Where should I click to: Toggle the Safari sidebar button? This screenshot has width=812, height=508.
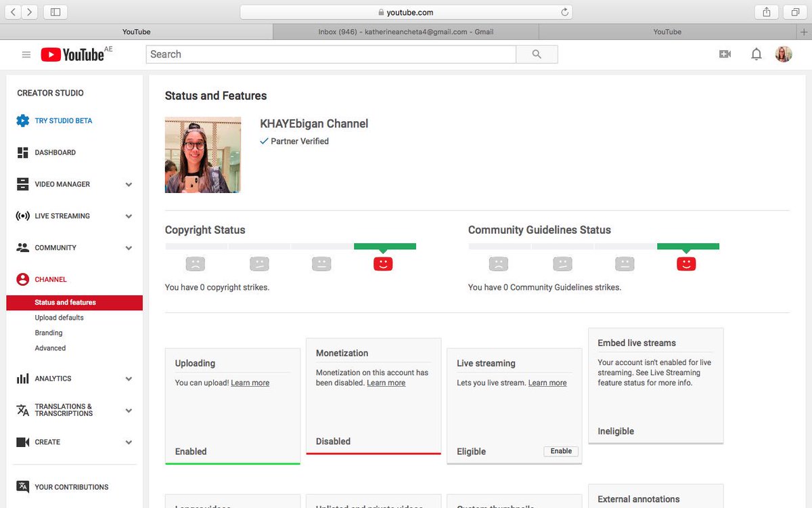[55, 12]
